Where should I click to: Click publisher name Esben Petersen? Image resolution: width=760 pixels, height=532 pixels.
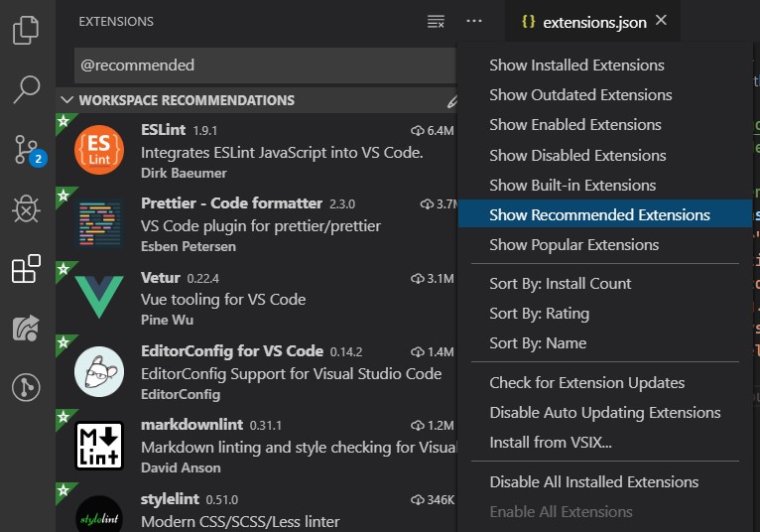pyautogui.click(x=189, y=247)
